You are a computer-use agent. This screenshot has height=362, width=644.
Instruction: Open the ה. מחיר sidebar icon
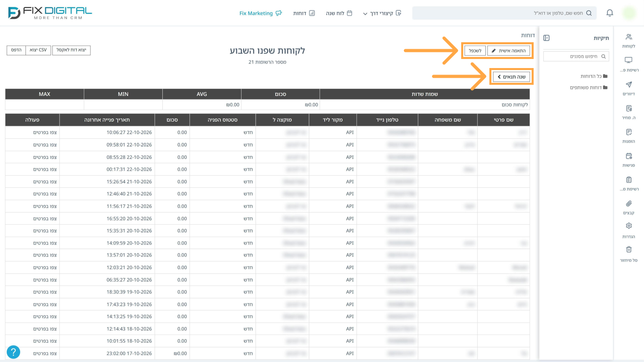(629, 112)
